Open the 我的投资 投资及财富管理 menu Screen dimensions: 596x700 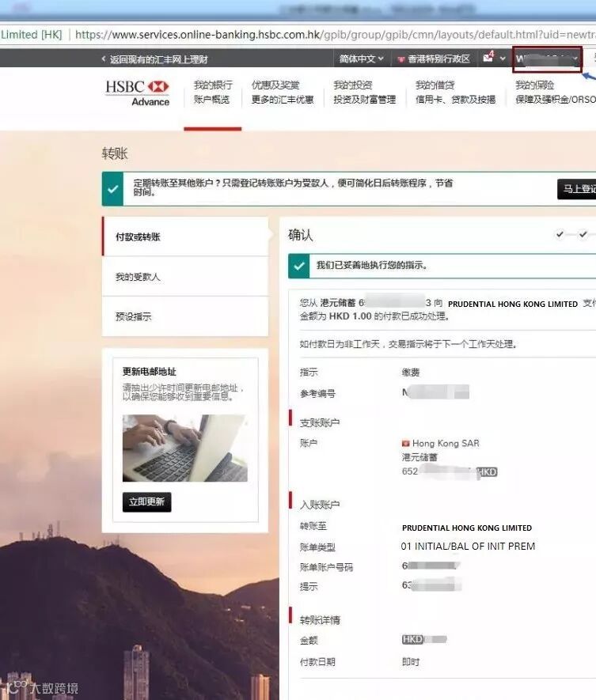click(x=365, y=92)
